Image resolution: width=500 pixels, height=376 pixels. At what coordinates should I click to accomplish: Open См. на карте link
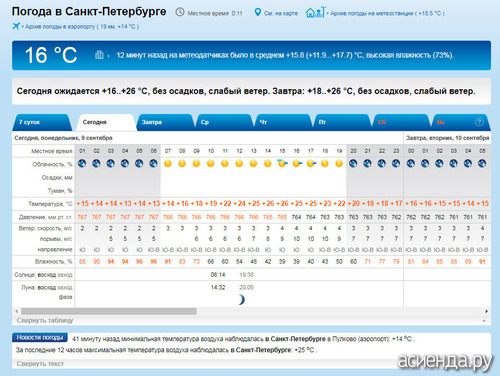click(x=281, y=13)
